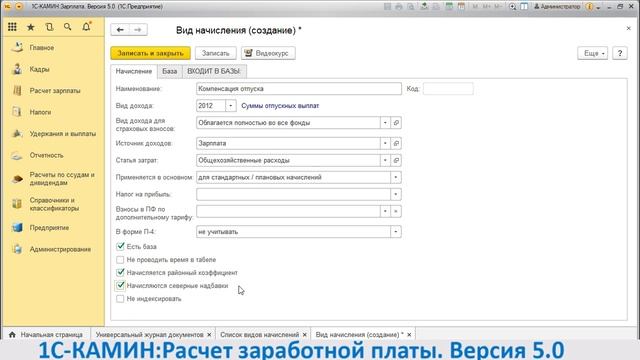The height and width of the screenshot is (360, 640).
Task: Expand the Налог на прибыль dropdown
Action: coord(396,194)
